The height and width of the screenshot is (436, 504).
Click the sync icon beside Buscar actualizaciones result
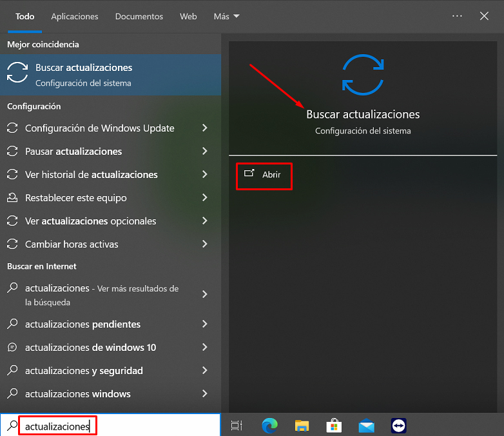click(x=17, y=72)
